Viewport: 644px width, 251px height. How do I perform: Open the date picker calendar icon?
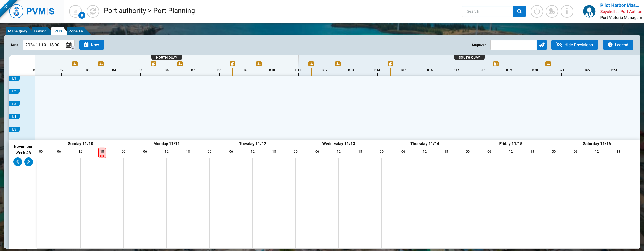click(x=69, y=45)
